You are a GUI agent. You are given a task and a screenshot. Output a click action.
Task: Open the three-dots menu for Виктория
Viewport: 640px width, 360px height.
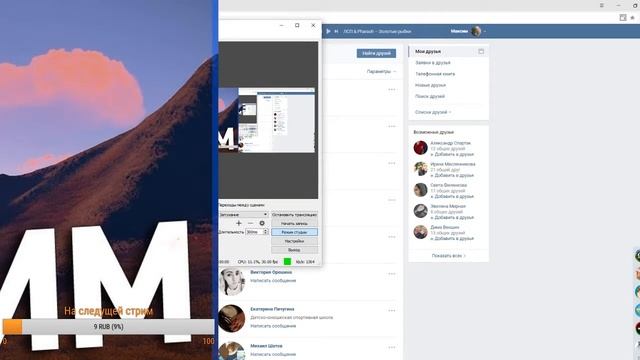coord(392,273)
